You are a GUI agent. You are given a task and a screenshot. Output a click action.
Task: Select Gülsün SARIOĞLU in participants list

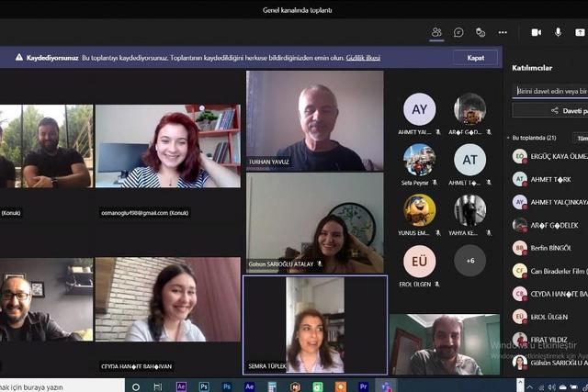point(550,363)
